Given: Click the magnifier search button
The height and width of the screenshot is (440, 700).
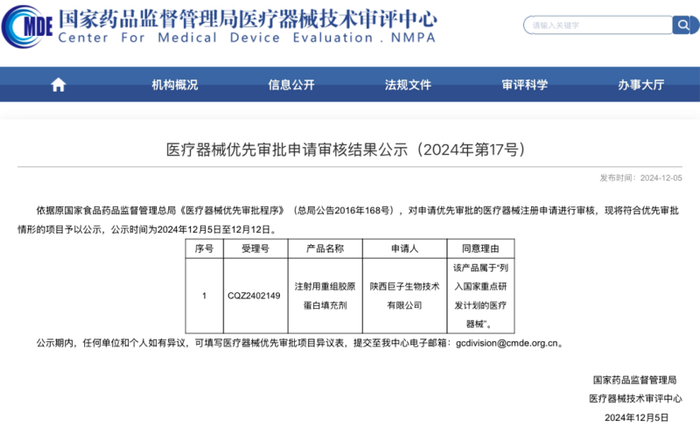Looking at the screenshot, I should point(683,25).
